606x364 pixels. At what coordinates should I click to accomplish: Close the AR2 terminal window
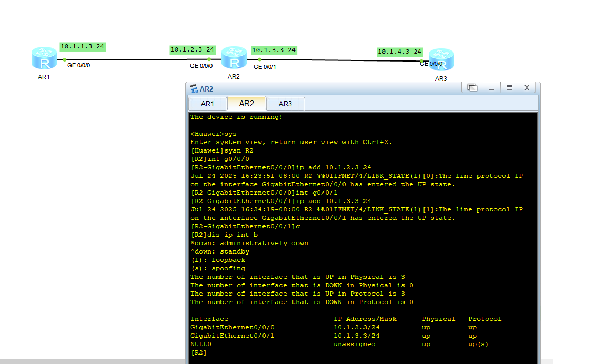click(527, 88)
